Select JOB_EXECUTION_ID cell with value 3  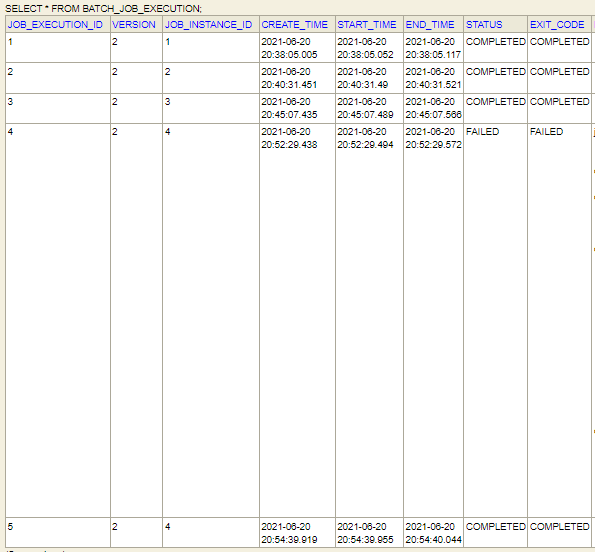tap(58, 108)
